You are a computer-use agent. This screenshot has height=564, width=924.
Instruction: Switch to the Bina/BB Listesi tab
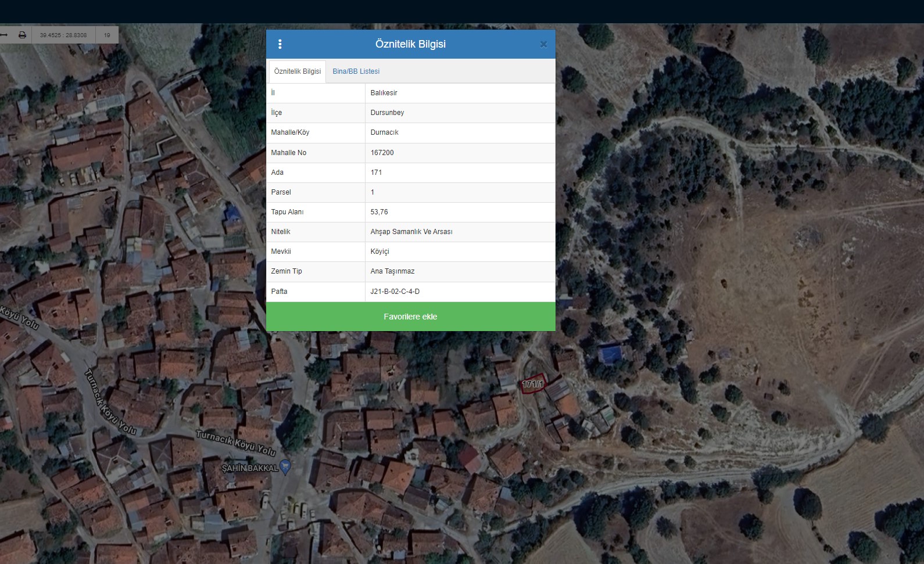(356, 71)
